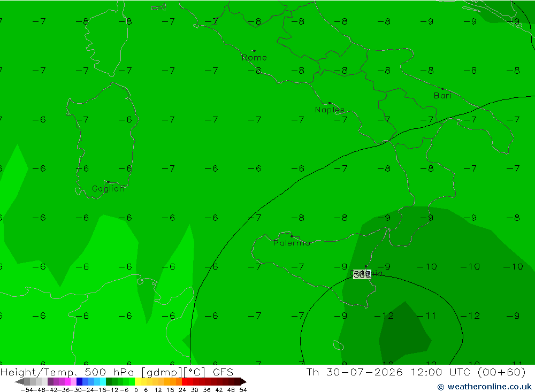
Task: Select the Cagliari location dot
Action: click(108, 182)
